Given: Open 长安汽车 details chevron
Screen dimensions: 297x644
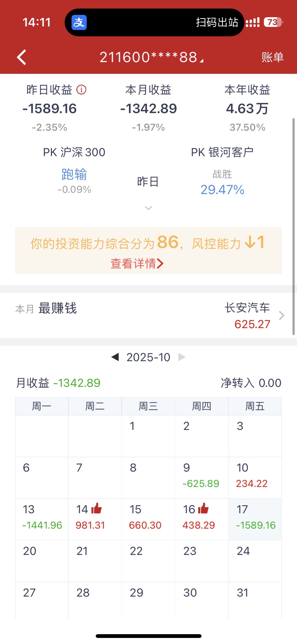Looking at the screenshot, I should click(x=282, y=315).
